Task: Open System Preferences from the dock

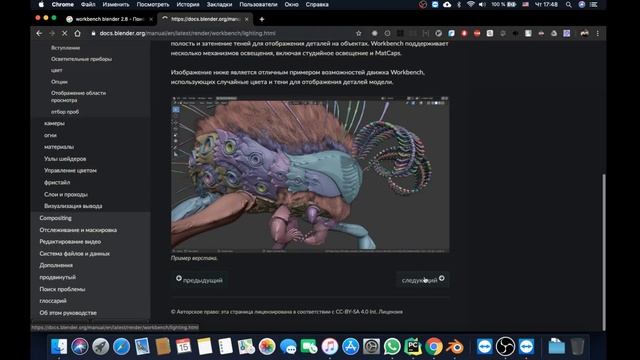Action: point(371,347)
